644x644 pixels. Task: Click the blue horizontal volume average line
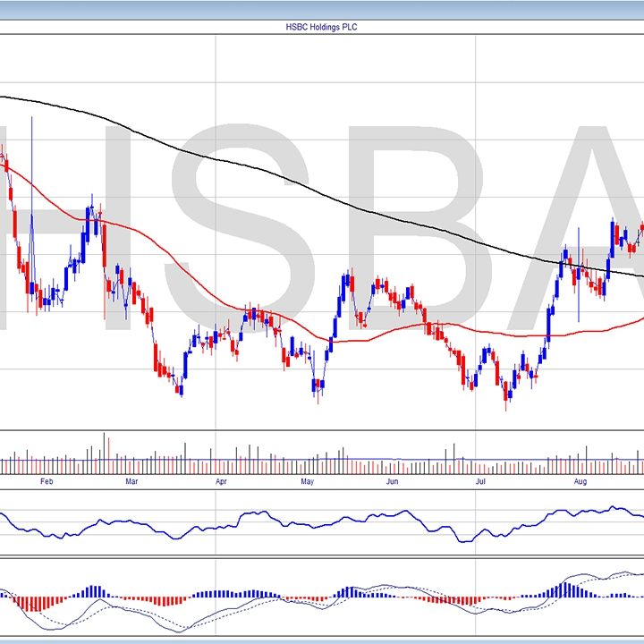pos(358,462)
